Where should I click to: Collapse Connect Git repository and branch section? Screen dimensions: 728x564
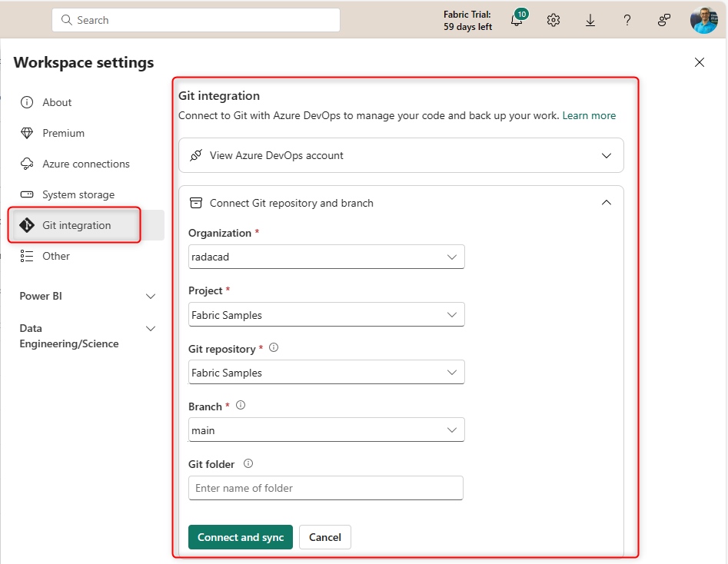click(607, 203)
